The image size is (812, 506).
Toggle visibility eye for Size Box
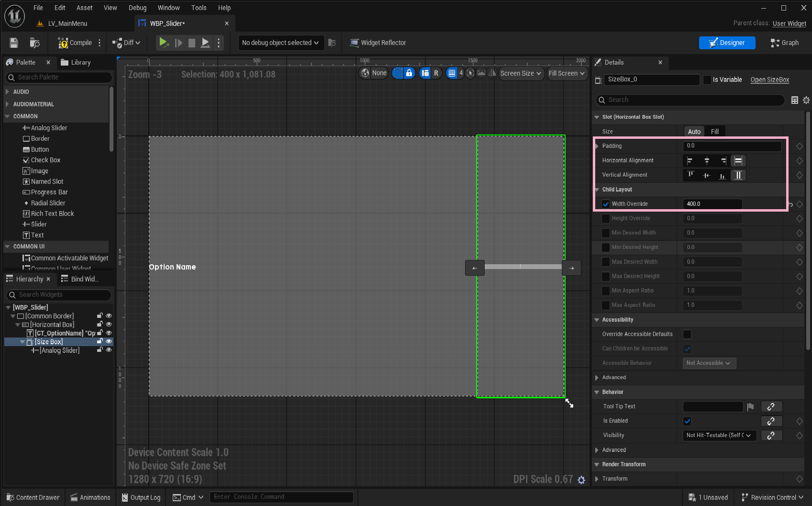coord(109,341)
